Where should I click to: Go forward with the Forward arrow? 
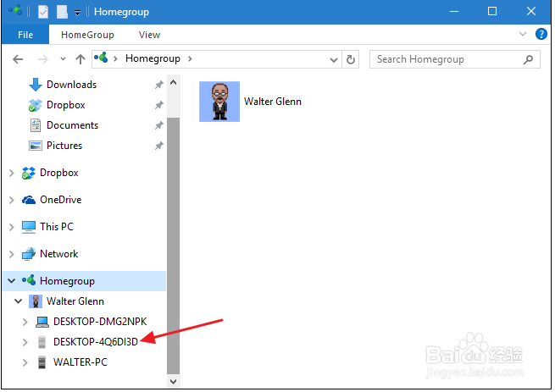click(x=43, y=59)
